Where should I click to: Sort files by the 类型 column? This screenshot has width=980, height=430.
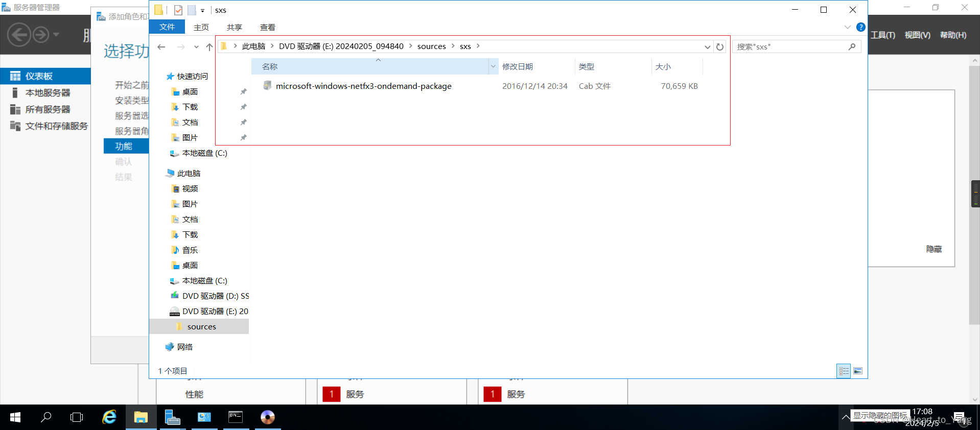click(613, 67)
